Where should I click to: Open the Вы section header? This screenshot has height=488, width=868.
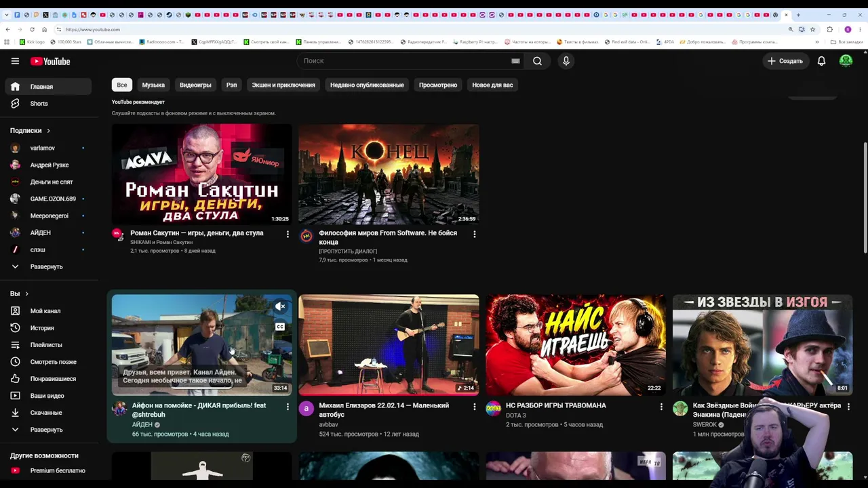(19, 293)
